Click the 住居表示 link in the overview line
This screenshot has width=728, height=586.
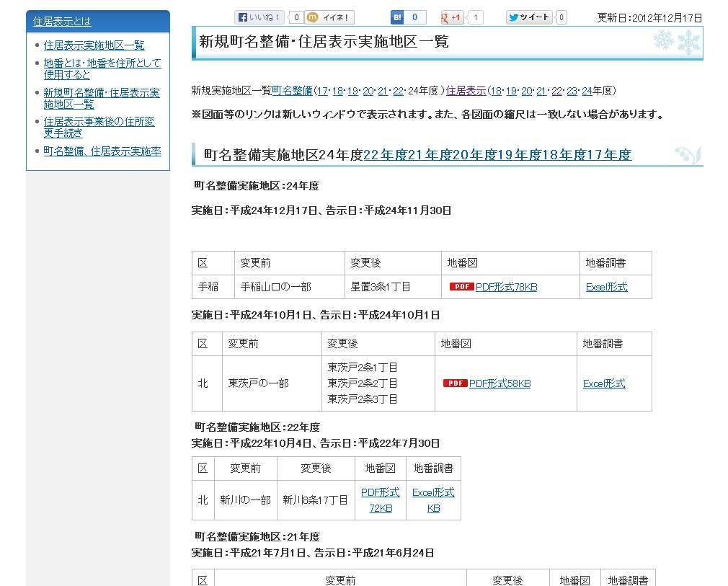coord(466,91)
